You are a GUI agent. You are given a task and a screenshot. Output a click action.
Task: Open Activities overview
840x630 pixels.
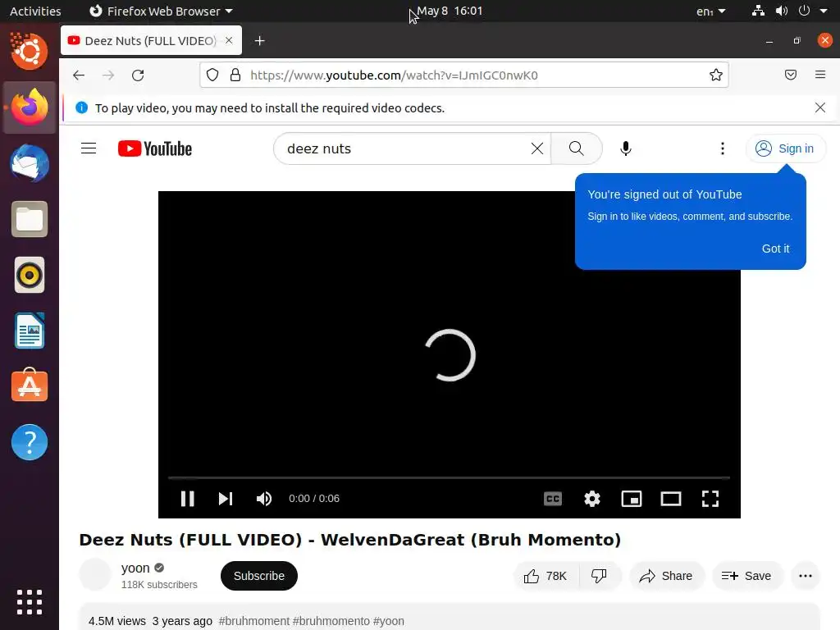tap(35, 11)
